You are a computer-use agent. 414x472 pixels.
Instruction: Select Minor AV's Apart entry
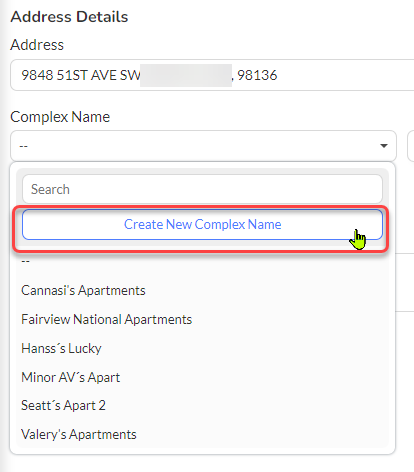pos(70,377)
